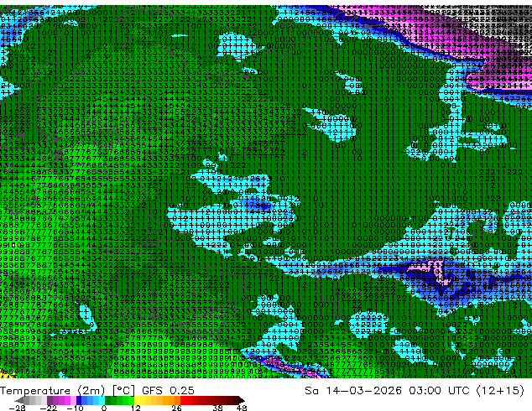Pick the dark blue swatch at legend -10

click(79, 400)
